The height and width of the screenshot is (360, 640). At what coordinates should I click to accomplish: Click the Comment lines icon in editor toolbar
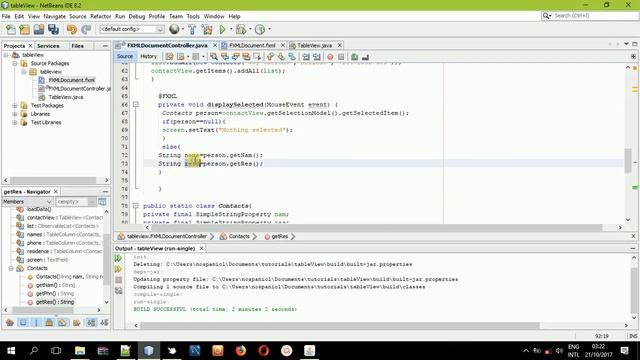click(x=354, y=57)
